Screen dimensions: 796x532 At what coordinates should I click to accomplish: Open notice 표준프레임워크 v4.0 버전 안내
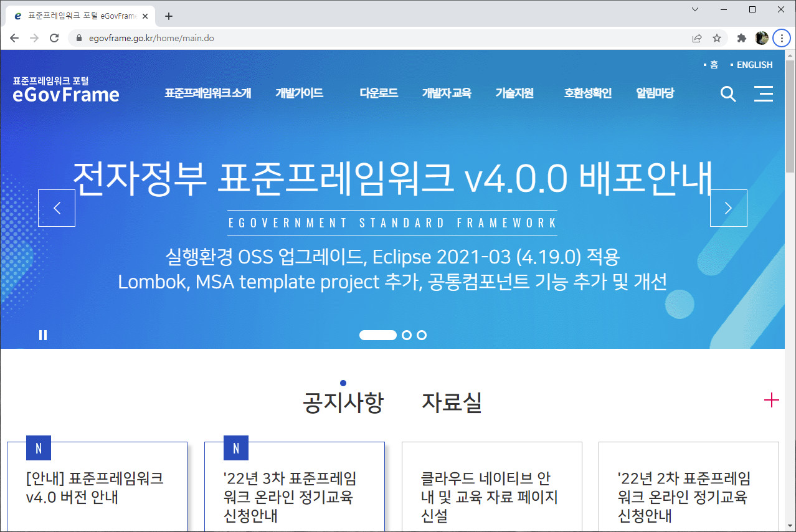(x=95, y=488)
